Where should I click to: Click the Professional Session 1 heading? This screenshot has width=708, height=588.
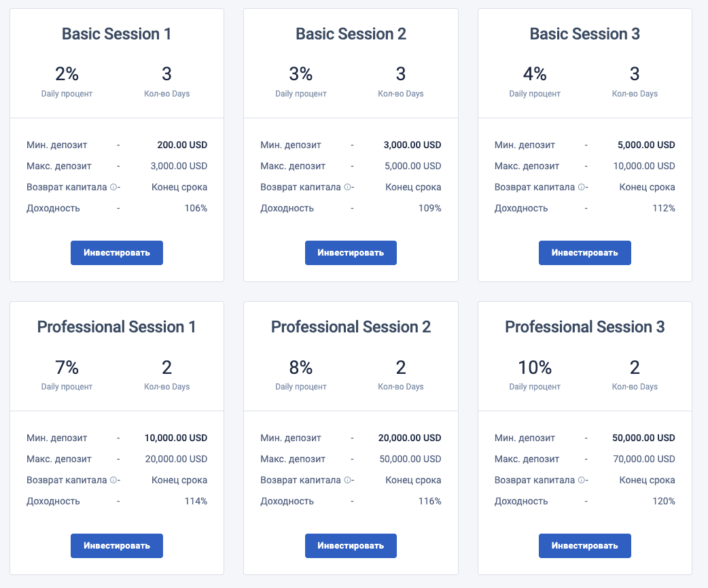click(x=117, y=327)
